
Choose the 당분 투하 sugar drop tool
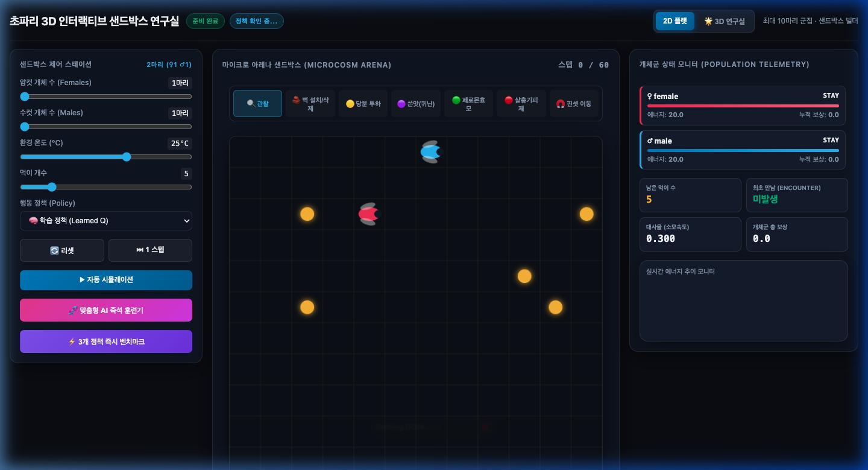pyautogui.click(x=363, y=103)
